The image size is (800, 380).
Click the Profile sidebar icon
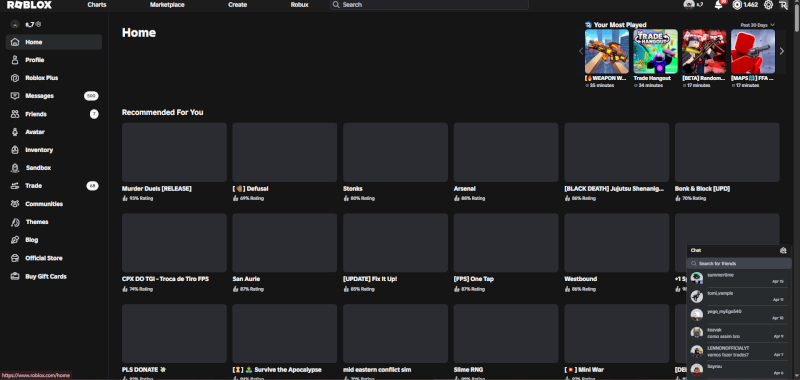(x=15, y=60)
